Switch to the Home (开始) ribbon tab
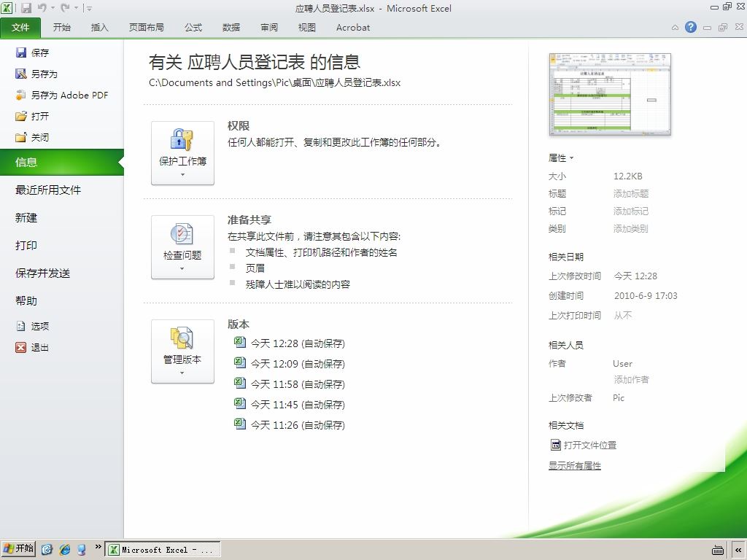The width and height of the screenshot is (747, 560). [x=62, y=28]
